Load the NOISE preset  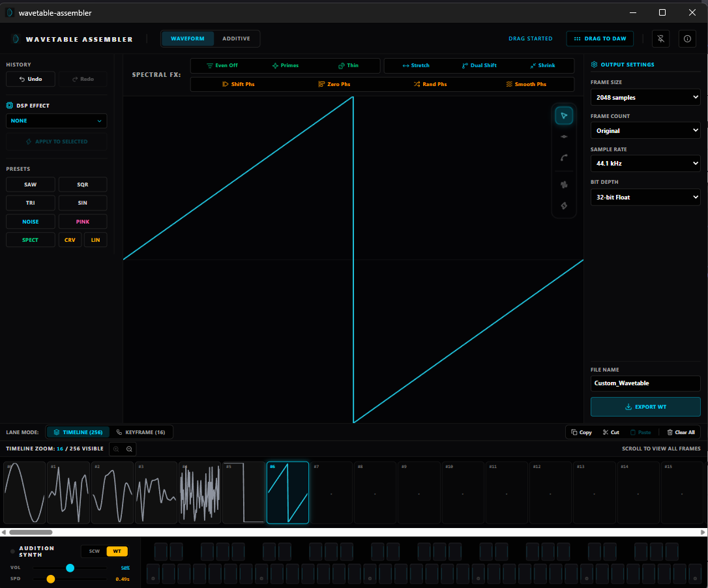[30, 222]
